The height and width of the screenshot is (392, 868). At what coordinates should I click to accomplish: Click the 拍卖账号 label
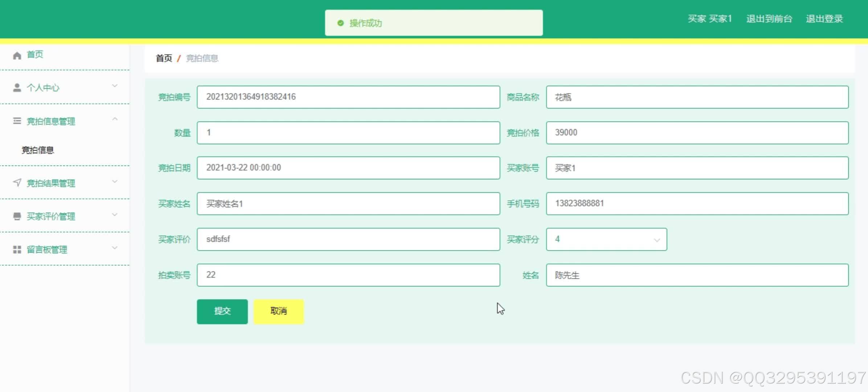[x=174, y=275]
